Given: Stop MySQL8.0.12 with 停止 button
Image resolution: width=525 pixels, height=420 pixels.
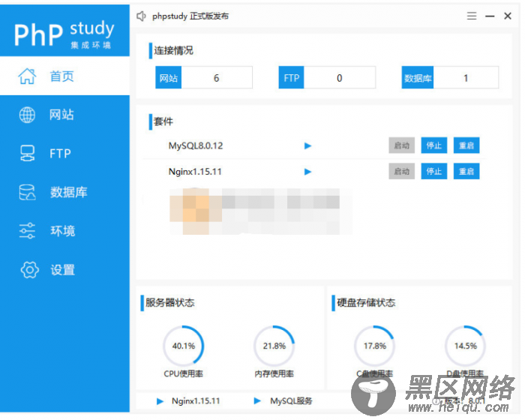Looking at the screenshot, I should click(434, 145).
